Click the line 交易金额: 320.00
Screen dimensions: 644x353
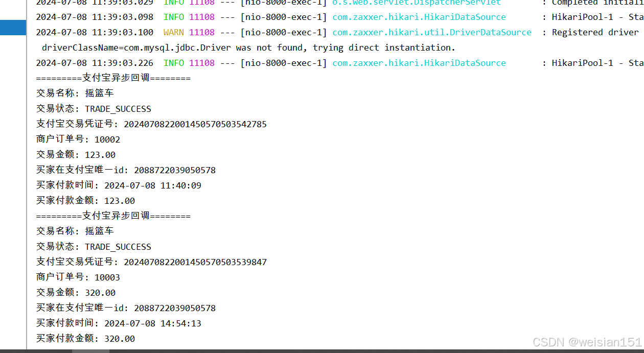(76, 293)
